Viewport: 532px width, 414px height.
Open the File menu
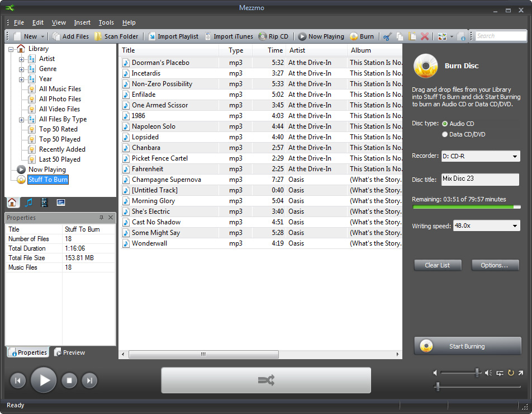pyautogui.click(x=18, y=22)
